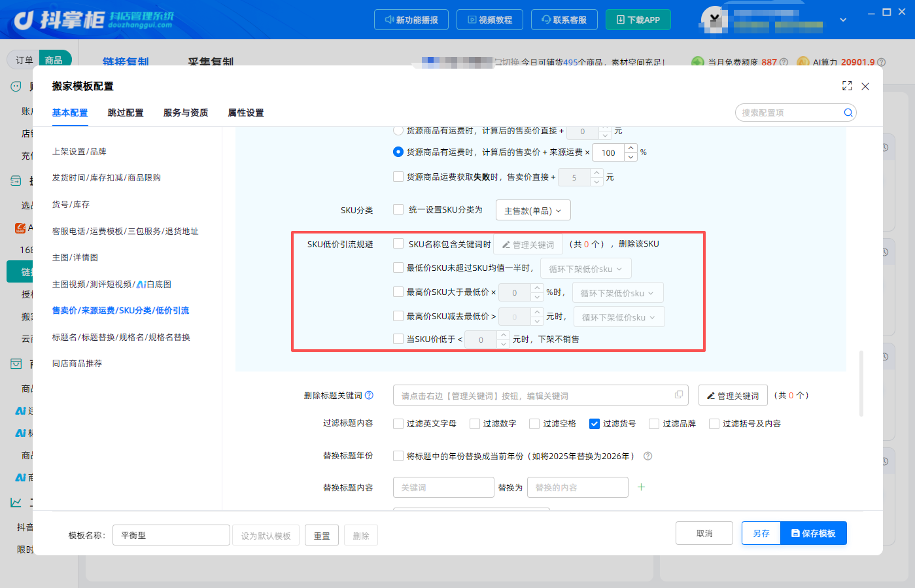Click 另存 button
This screenshot has width=915, height=588.
[x=761, y=533]
